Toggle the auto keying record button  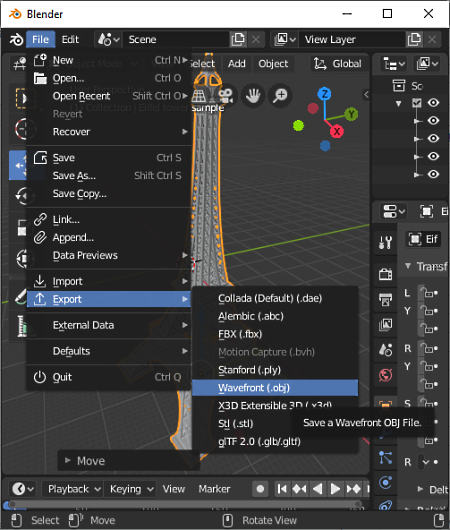tap(260, 489)
